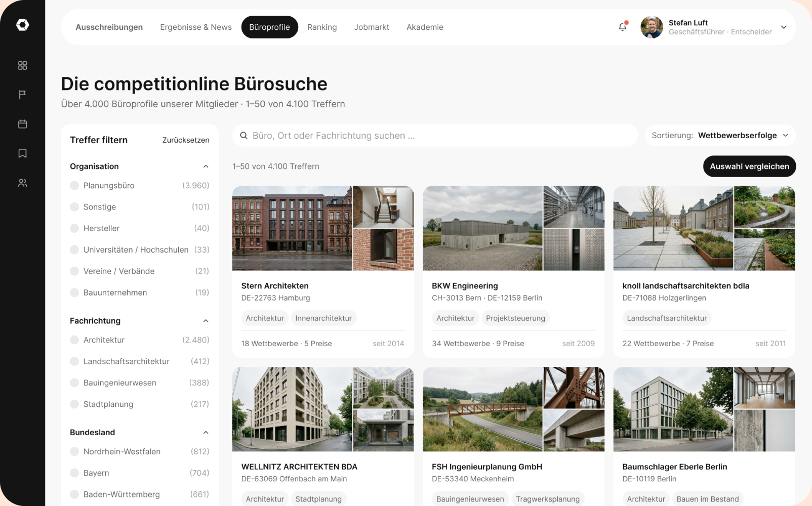The height and width of the screenshot is (506, 812).
Task: Select the Sonstige filter option
Action: click(140, 207)
